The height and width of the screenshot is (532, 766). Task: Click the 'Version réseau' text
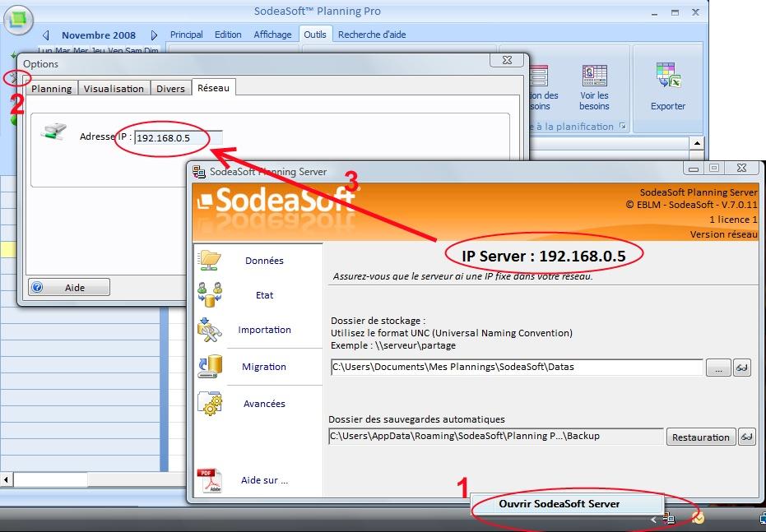click(723, 234)
